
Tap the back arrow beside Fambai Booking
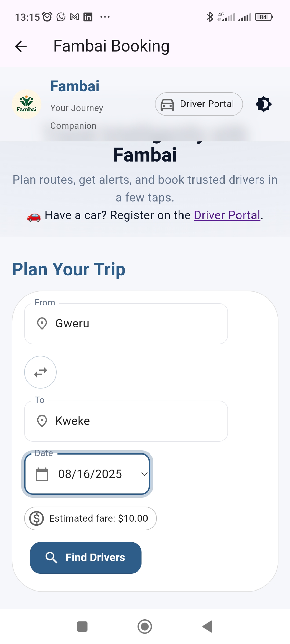tap(21, 46)
